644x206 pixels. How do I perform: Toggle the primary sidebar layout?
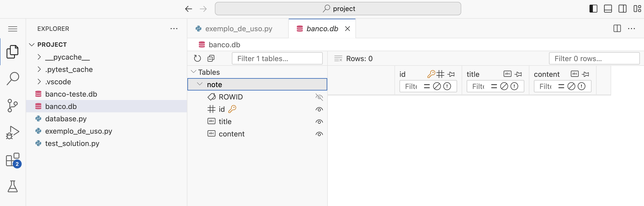593,9
